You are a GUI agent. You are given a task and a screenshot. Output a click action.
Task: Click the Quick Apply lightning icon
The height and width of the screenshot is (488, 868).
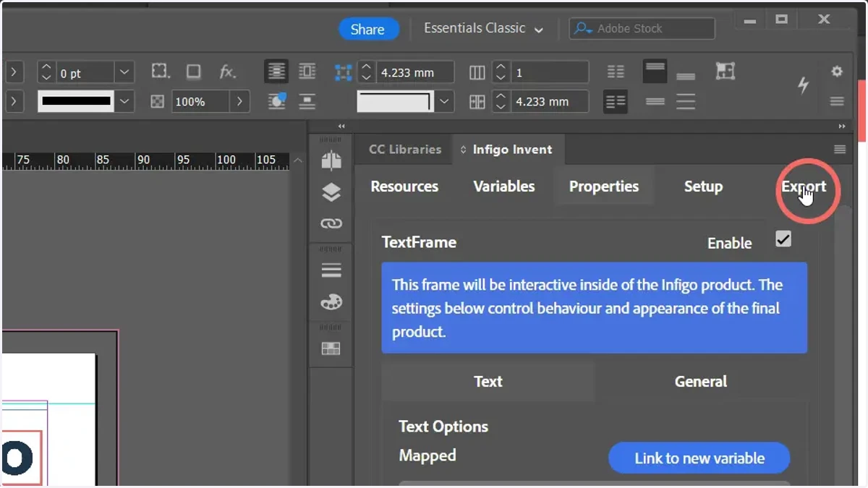[x=804, y=85]
